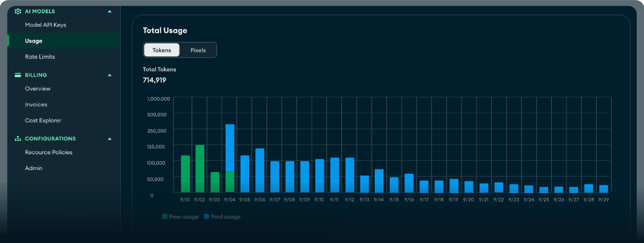Image resolution: width=644 pixels, height=243 pixels.
Task: Click the green 9/02 usage bar
Action: 200,168
